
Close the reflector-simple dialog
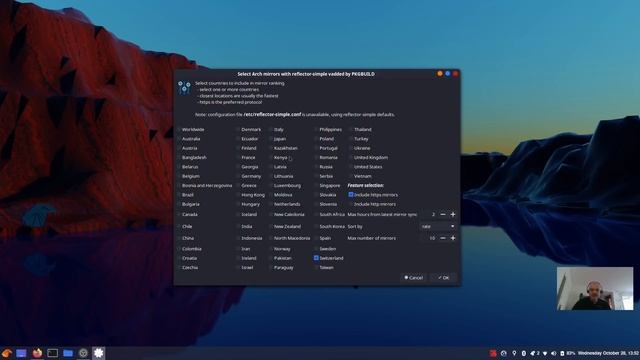coord(456,74)
